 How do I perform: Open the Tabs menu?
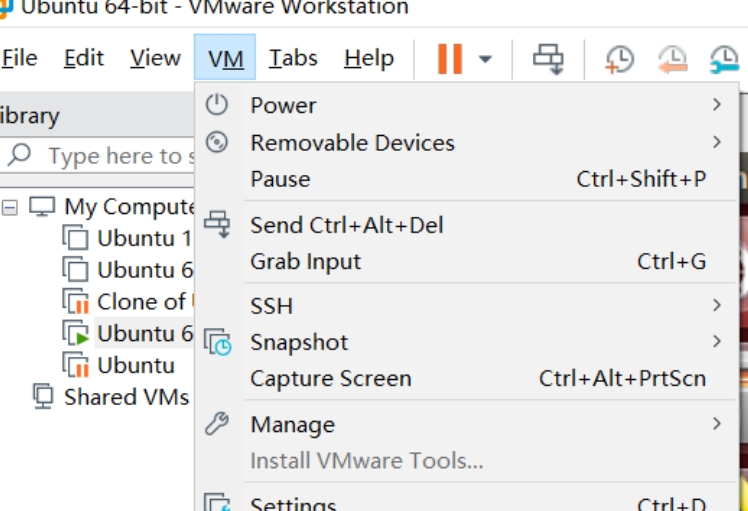[x=293, y=58]
